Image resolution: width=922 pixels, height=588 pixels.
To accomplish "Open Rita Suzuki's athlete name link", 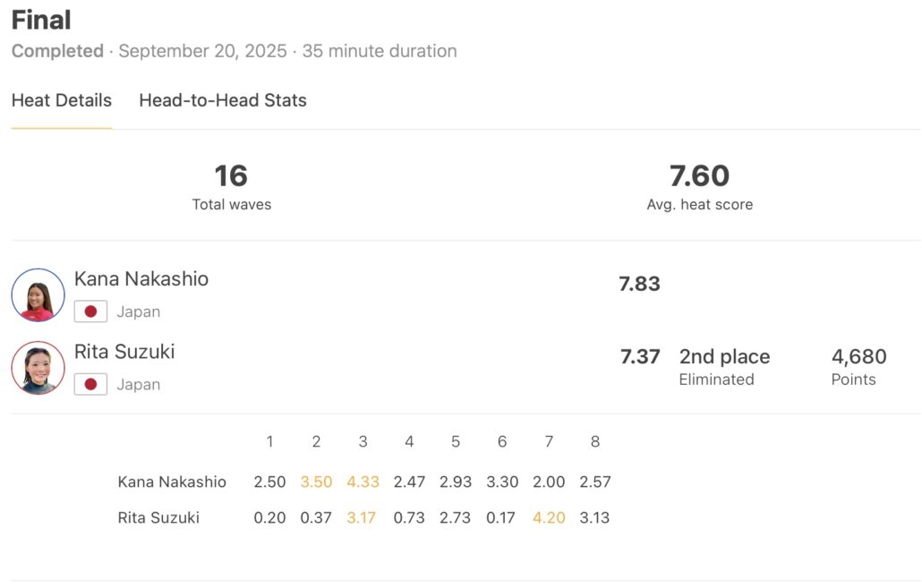I will tap(124, 352).
